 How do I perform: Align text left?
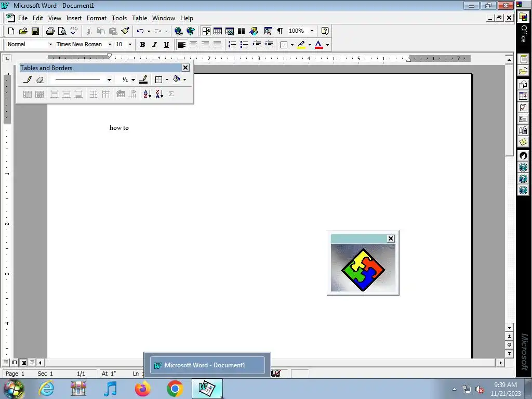click(x=181, y=45)
